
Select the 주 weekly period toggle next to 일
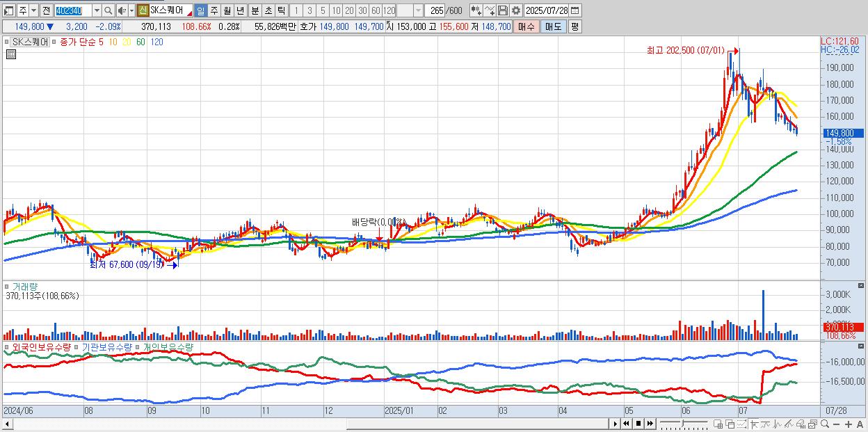coord(214,10)
